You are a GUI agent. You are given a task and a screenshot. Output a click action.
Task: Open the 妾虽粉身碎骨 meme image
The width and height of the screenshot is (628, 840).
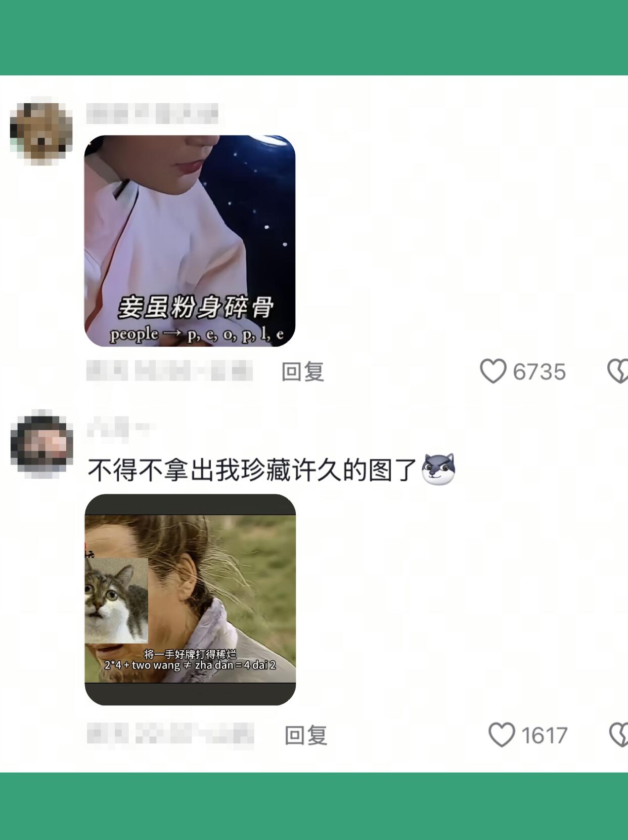[190, 241]
